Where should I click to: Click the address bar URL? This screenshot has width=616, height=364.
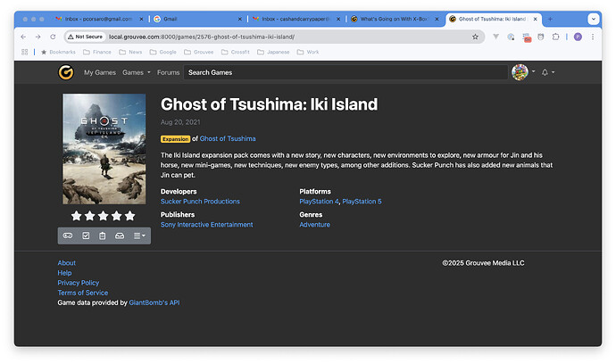coord(202,37)
